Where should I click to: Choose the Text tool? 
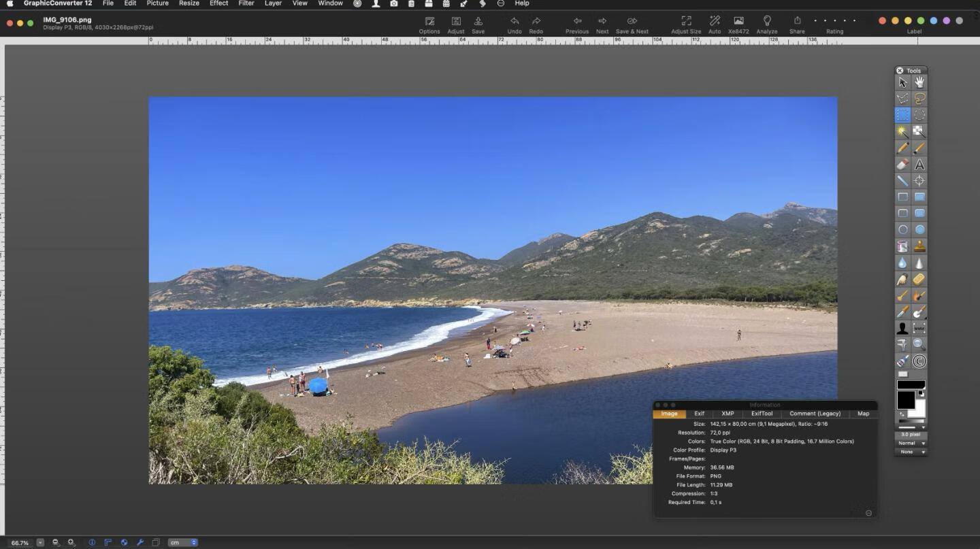[919, 164]
